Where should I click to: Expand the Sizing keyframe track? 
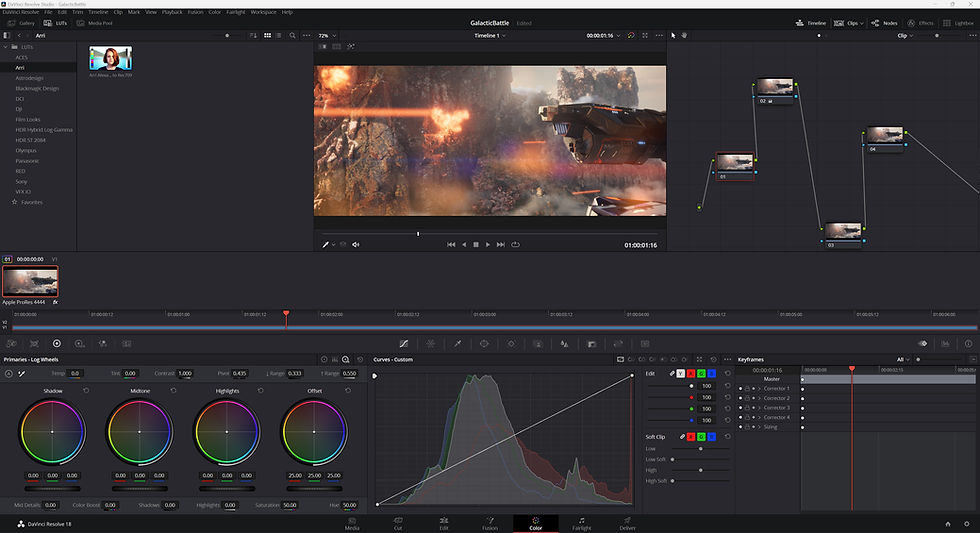pyautogui.click(x=759, y=427)
